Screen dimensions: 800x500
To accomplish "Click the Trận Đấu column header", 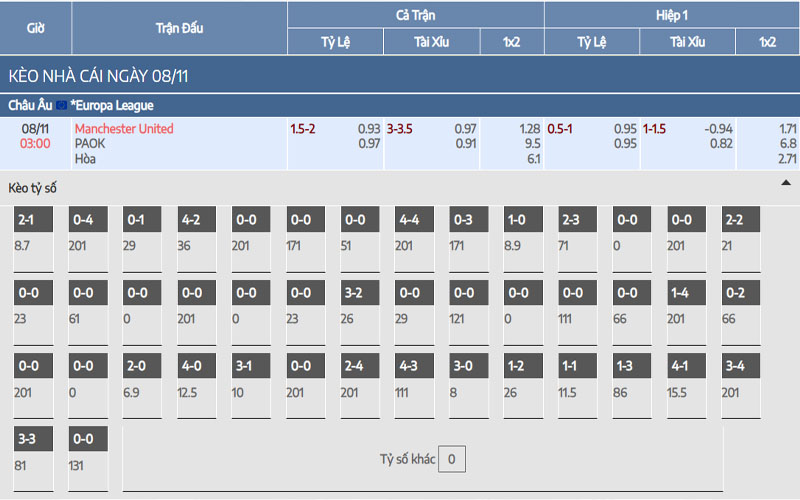I will pyautogui.click(x=179, y=28).
